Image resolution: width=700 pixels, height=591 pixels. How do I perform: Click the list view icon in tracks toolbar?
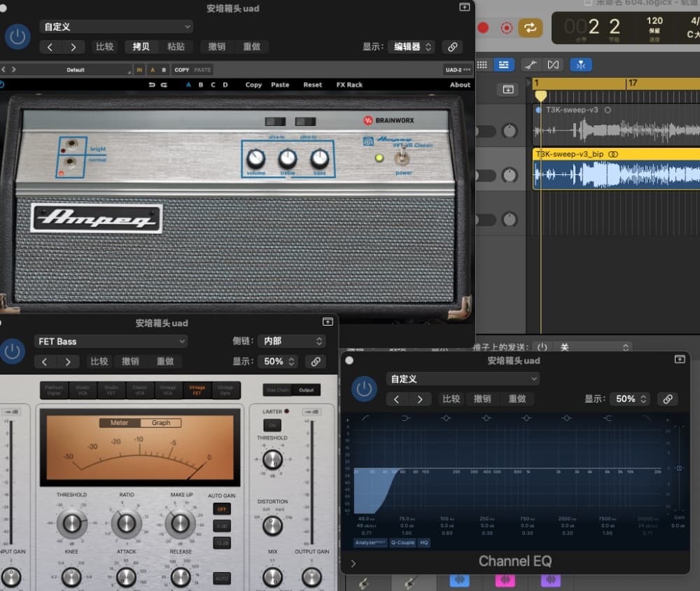503,65
